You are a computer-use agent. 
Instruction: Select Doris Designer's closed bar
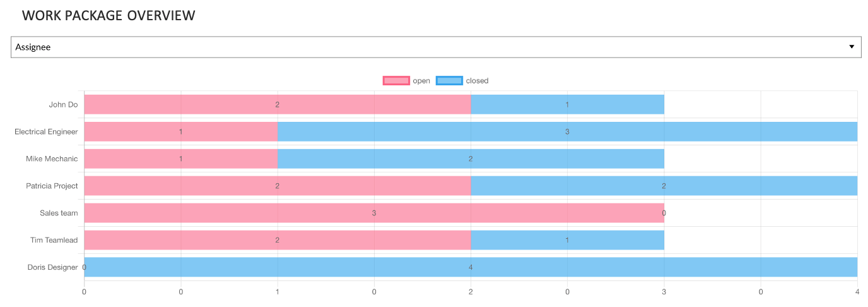(x=471, y=267)
